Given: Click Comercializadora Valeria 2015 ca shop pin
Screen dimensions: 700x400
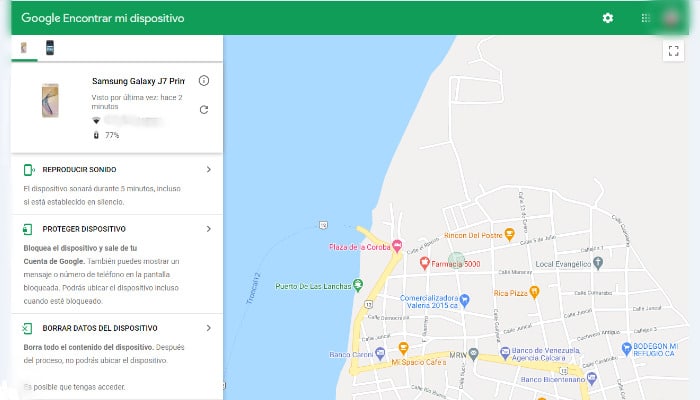Looking at the screenshot, I should point(465,300).
